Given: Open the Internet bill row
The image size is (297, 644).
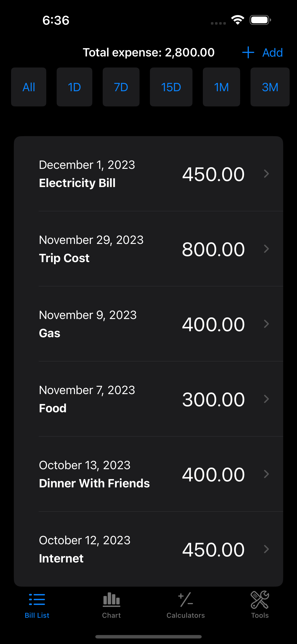Looking at the screenshot, I should [x=148, y=549].
